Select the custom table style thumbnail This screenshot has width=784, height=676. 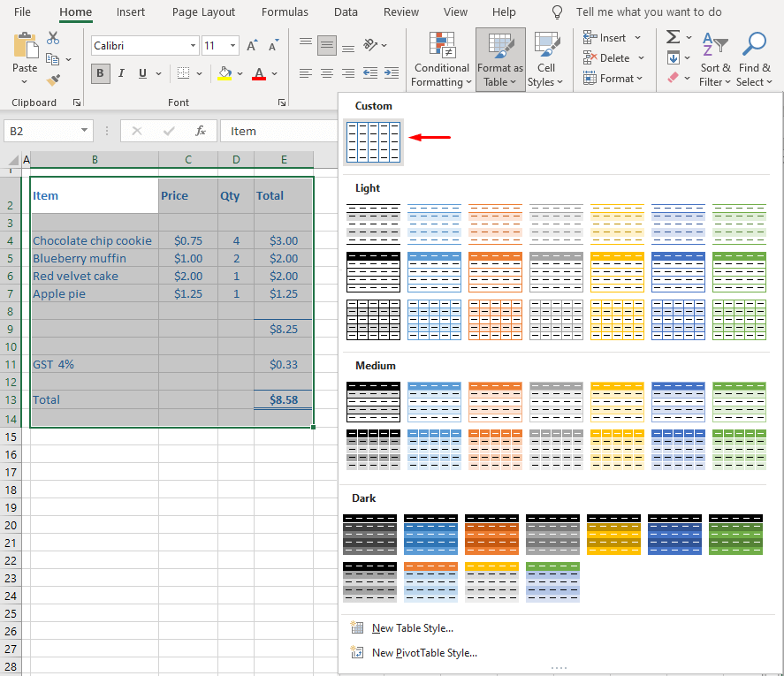tap(373, 141)
